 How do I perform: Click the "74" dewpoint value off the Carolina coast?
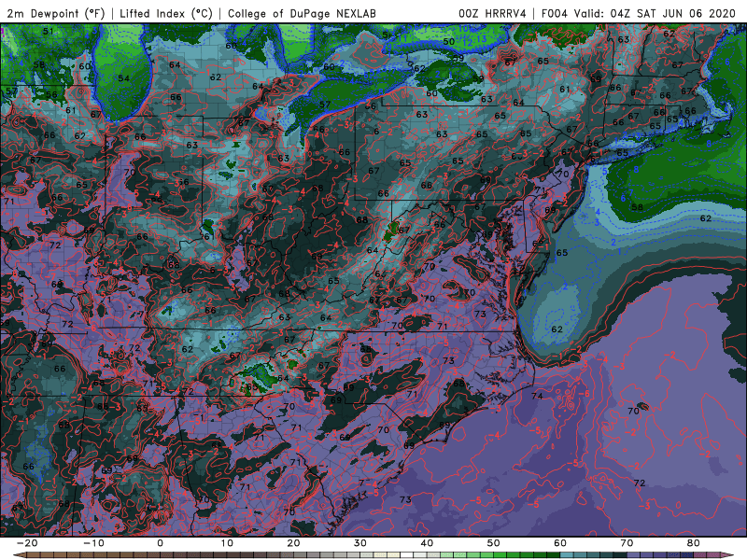coord(538,396)
